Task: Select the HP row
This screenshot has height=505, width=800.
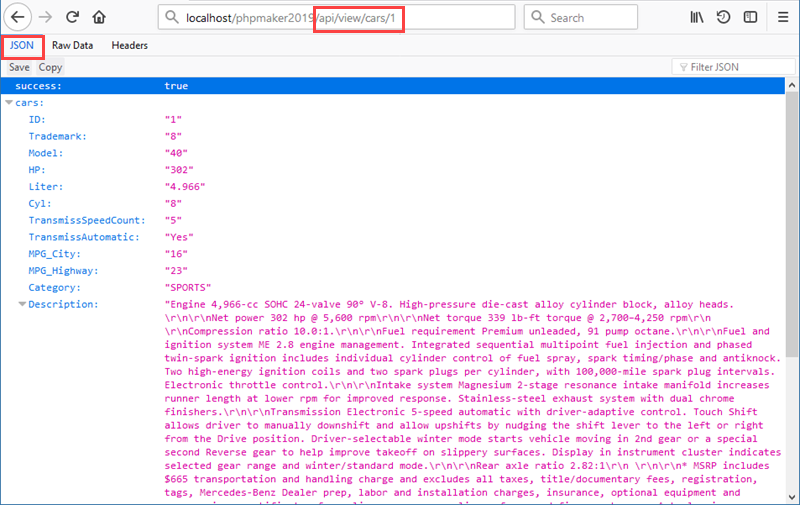Action: [392, 170]
